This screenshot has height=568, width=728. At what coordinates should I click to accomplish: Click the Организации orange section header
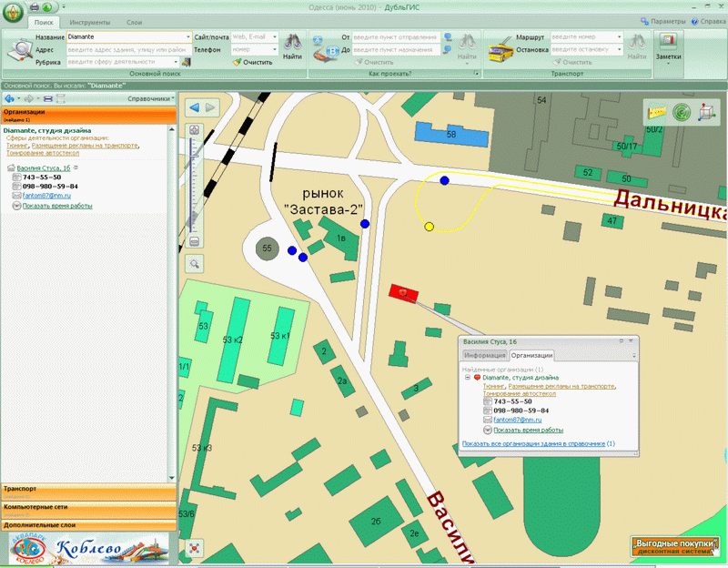[x=88, y=115]
